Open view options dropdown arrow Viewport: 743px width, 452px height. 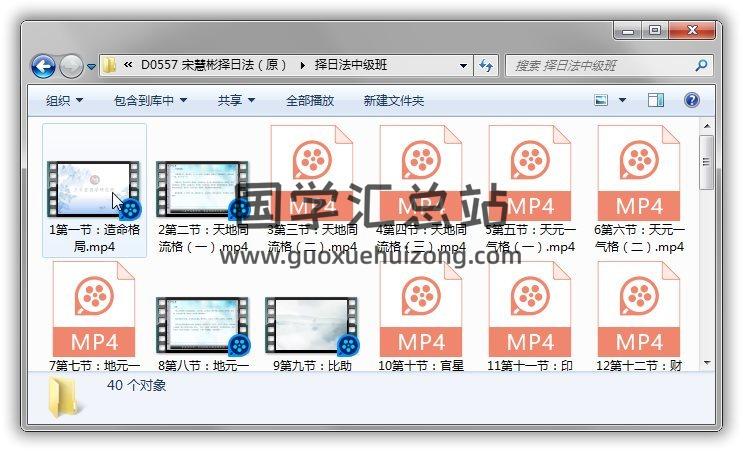[622, 100]
